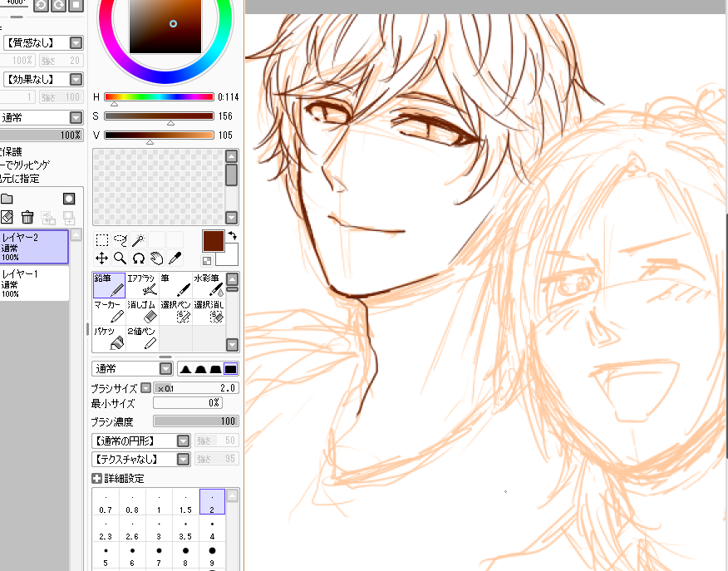
Task: Delete layer with trash can icon
Action: tap(27, 217)
